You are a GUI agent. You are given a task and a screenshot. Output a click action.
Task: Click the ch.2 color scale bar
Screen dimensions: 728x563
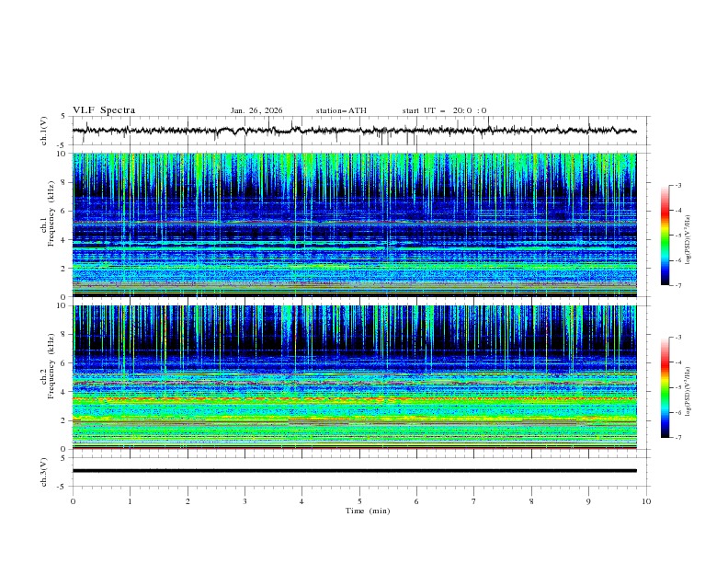(665, 387)
